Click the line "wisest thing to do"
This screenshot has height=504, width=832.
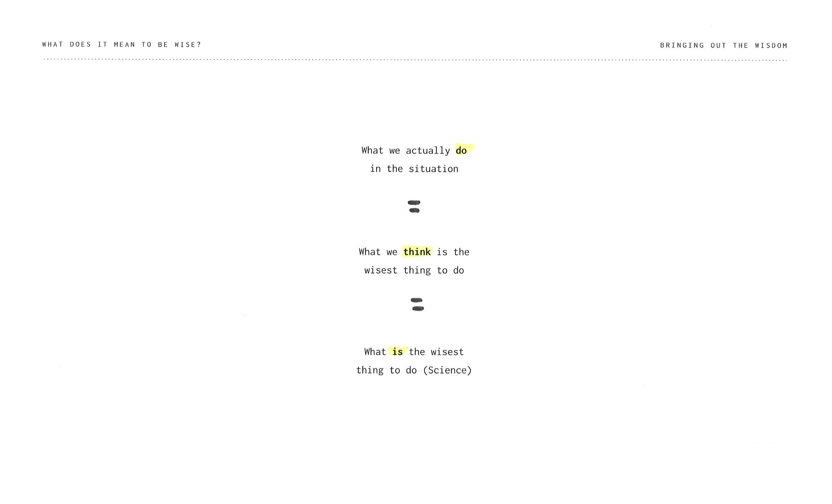[414, 270]
